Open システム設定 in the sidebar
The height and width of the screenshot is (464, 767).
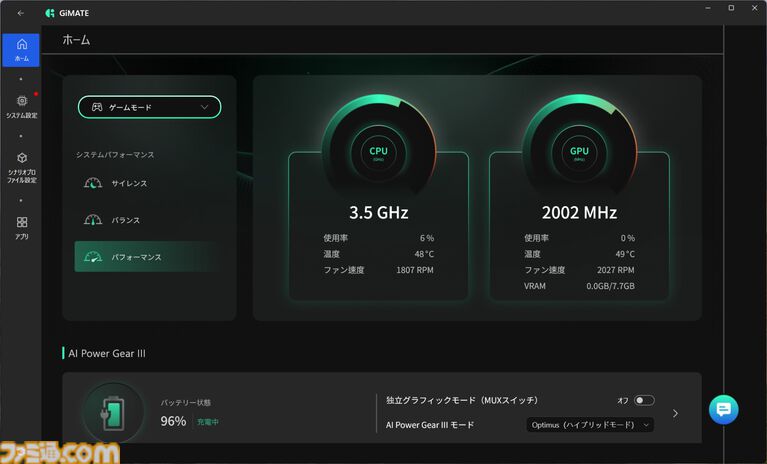tap(21, 107)
